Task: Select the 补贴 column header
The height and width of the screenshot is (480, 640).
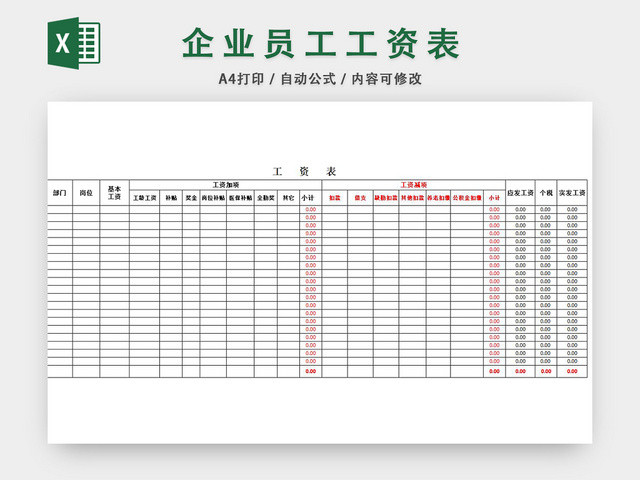Action: pyautogui.click(x=171, y=198)
